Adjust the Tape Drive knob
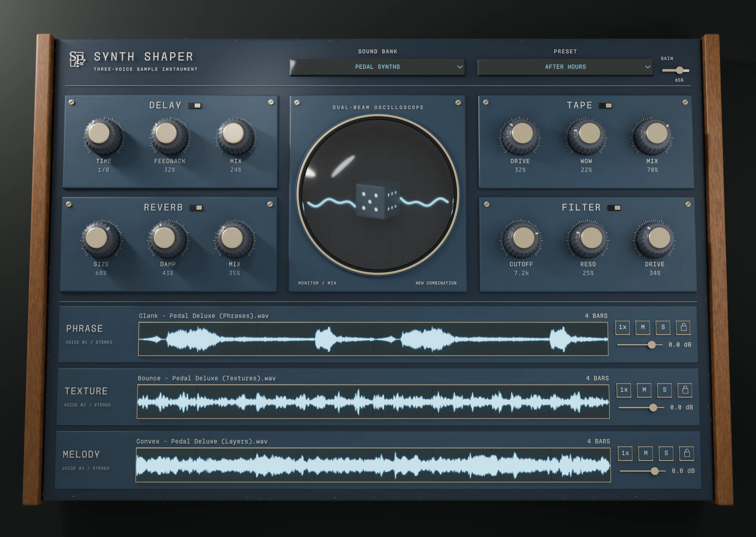 [520, 136]
